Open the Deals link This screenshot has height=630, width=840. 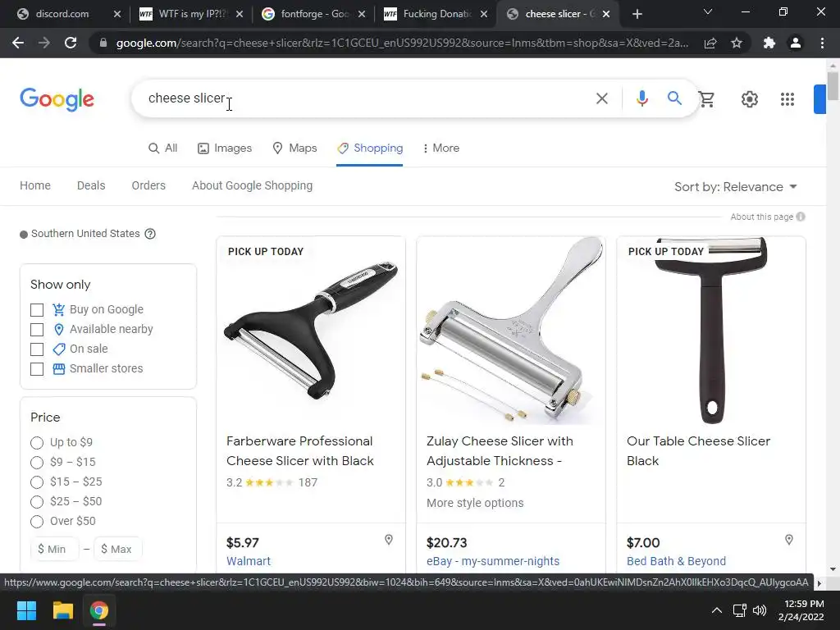91,185
